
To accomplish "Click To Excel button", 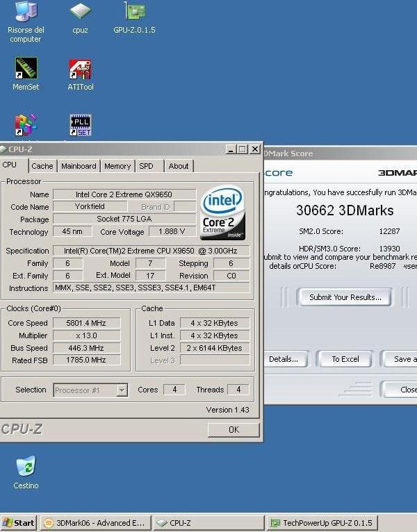I will [x=345, y=359].
